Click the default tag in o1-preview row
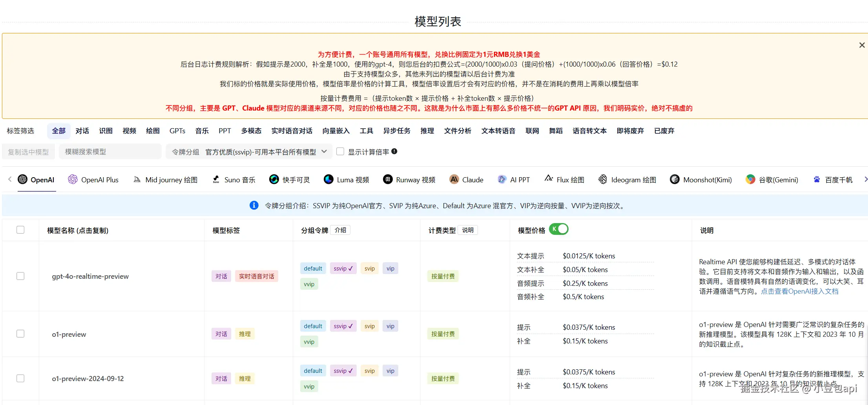868x405 pixels. (313, 326)
